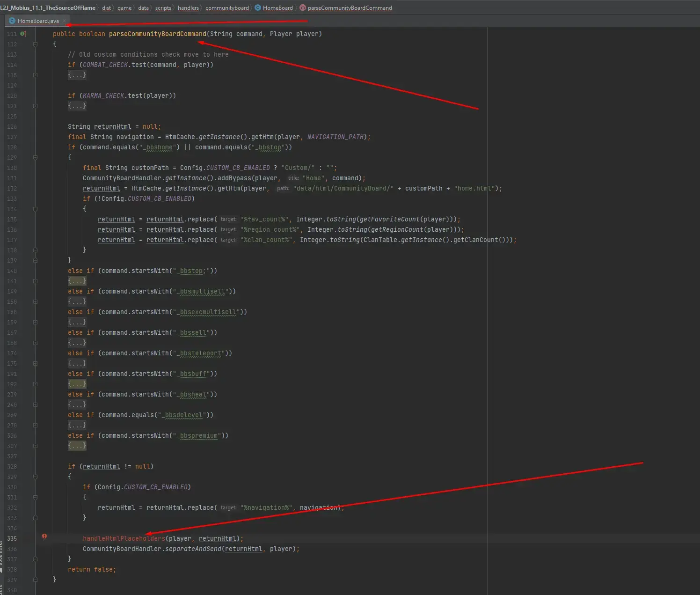Click folded {...} after KARMA_CHECK test
This screenshot has width=700, height=595.
click(77, 106)
